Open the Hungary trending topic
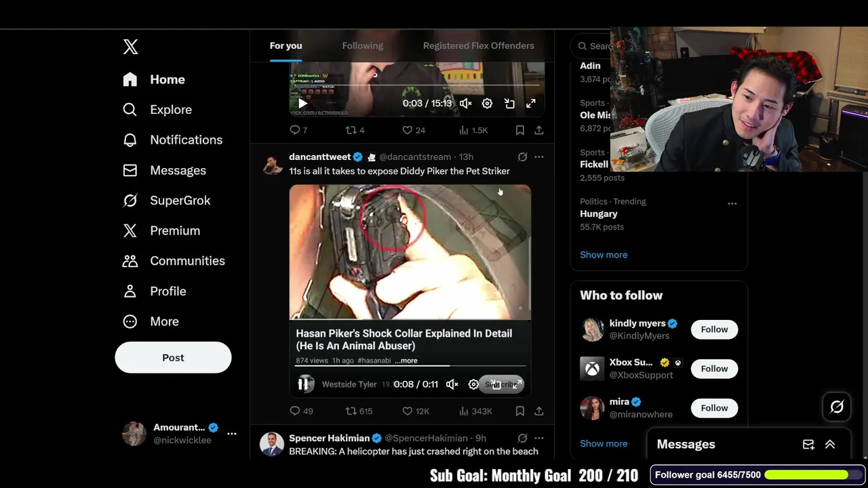This screenshot has height=488, width=868. (598, 213)
